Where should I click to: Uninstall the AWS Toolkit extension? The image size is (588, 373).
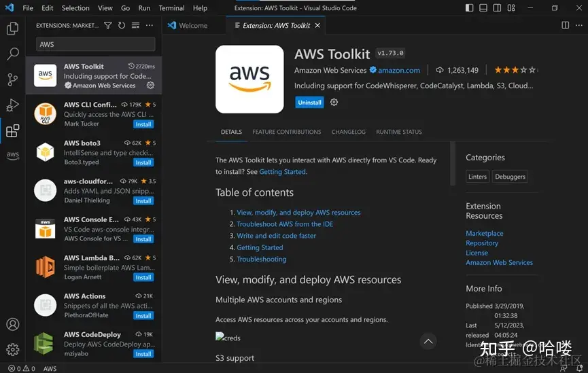pos(309,103)
